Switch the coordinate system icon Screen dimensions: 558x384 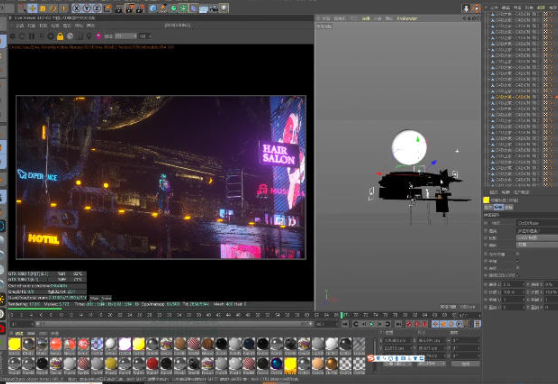[107, 8]
